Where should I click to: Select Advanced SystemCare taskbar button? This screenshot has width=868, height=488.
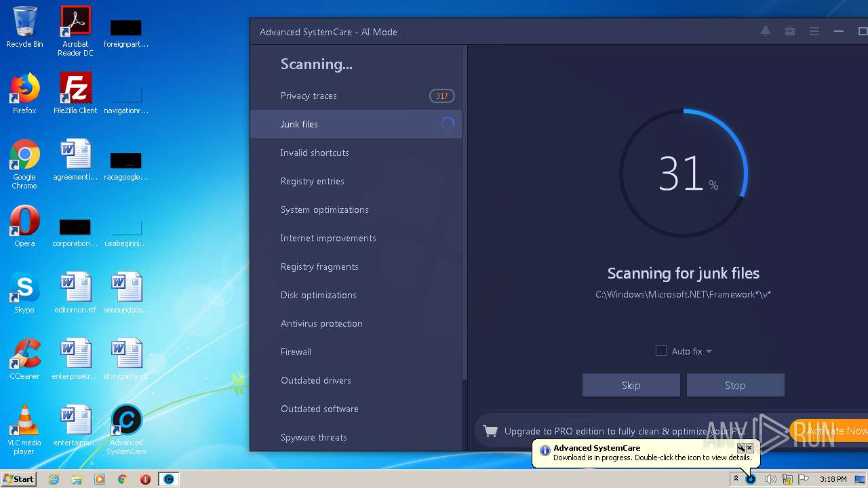tap(169, 479)
